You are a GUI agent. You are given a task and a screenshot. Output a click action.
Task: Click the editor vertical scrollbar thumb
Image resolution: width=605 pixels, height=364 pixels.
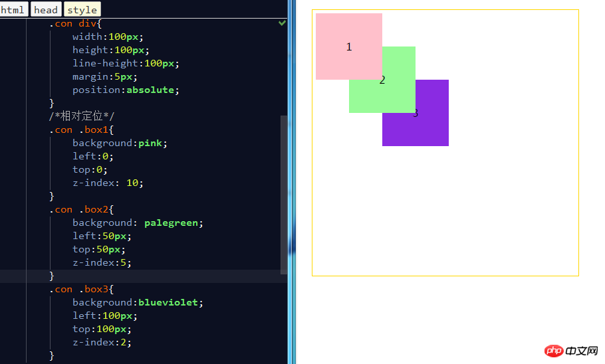(x=284, y=195)
